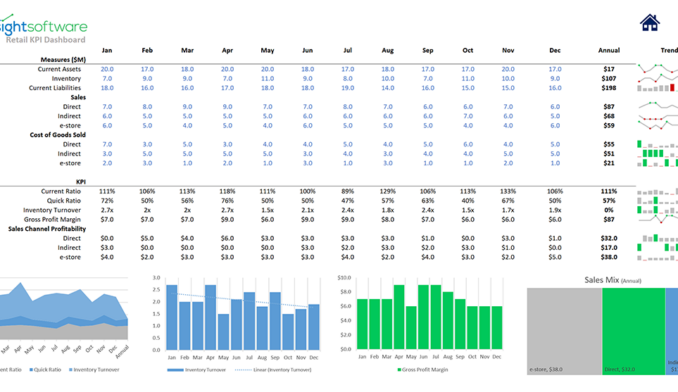Select the Current Assets row label

coord(59,69)
